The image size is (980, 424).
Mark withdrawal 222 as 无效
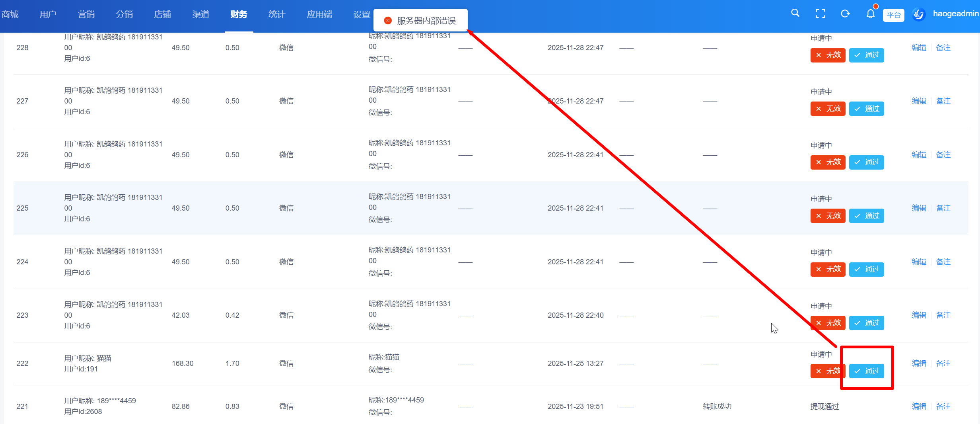pos(827,371)
